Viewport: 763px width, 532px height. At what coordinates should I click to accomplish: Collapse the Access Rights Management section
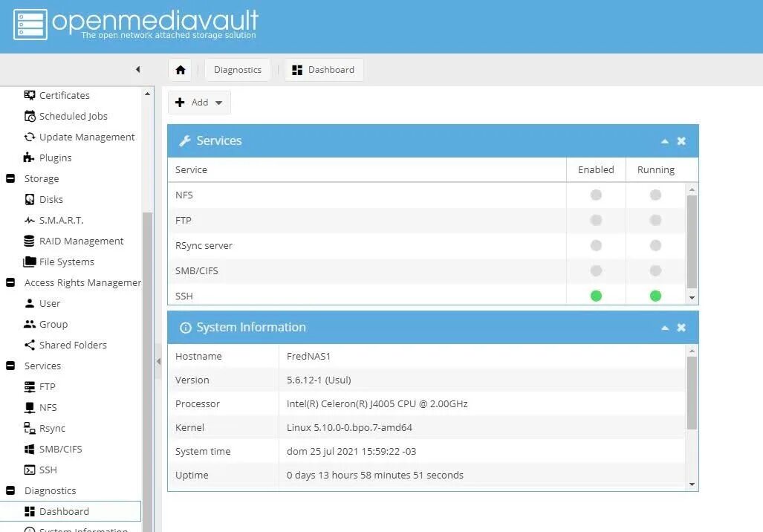tap(10, 282)
